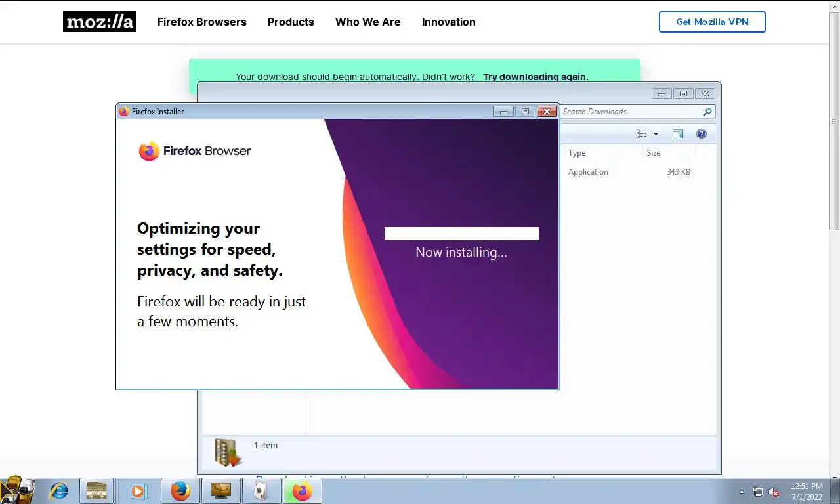Click the Get Mozilla VPN button
The image size is (840, 504).
pyautogui.click(x=712, y=22)
